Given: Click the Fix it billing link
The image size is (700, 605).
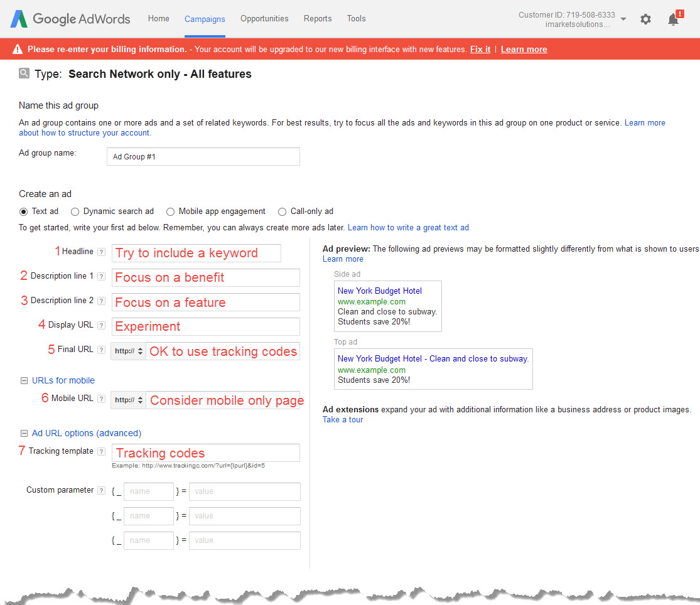Looking at the screenshot, I should (x=480, y=49).
